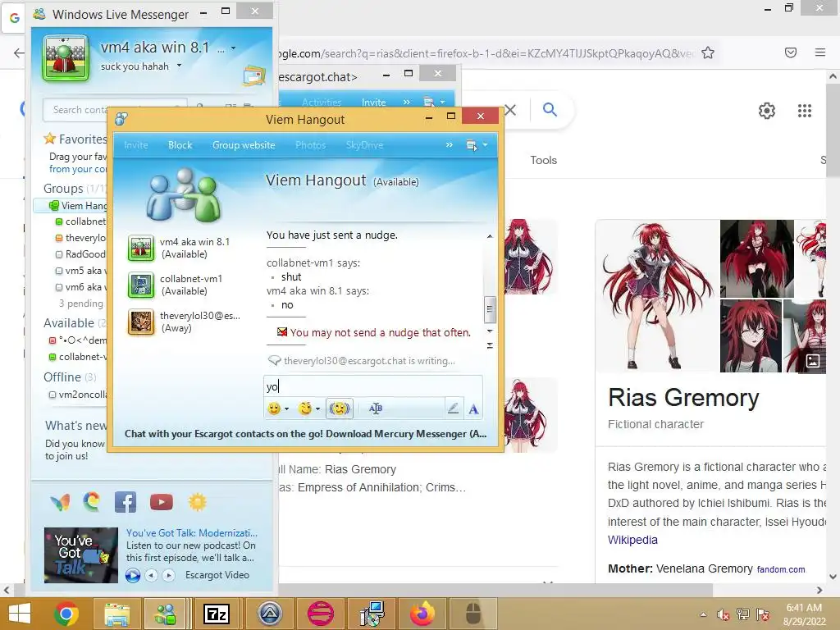Collapse the Favorites section header
The image size is (840, 630).
[x=75, y=139]
